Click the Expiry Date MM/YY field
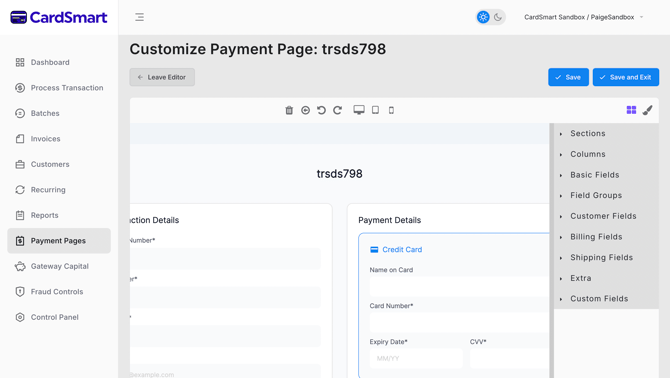The width and height of the screenshot is (670, 378). (x=416, y=358)
